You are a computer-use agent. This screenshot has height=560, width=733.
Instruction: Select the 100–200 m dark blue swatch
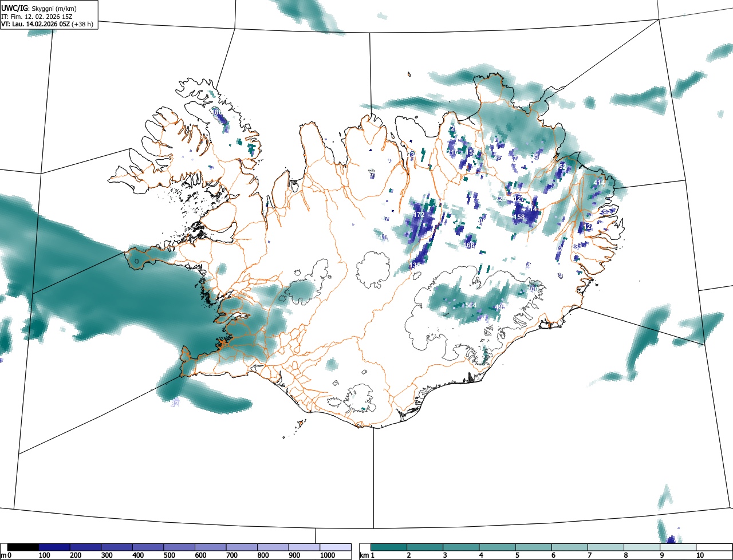tap(54, 547)
